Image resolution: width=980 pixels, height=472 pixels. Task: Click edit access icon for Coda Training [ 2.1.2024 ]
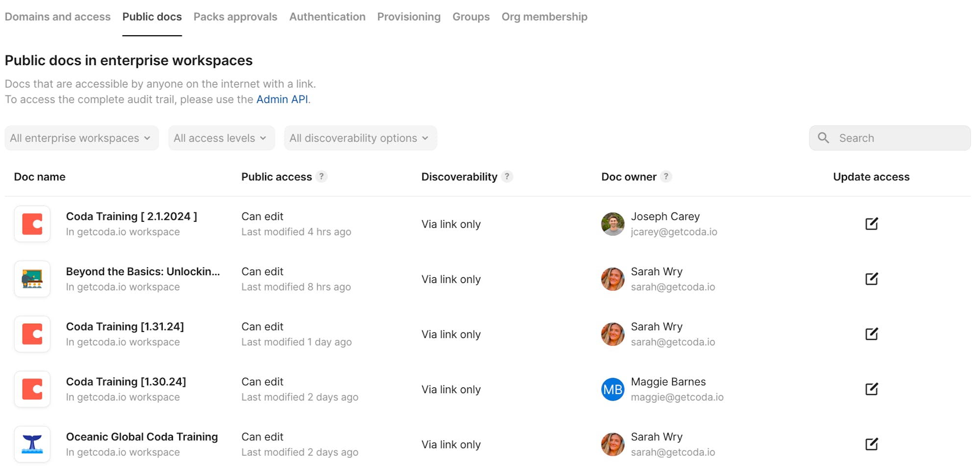tap(871, 224)
